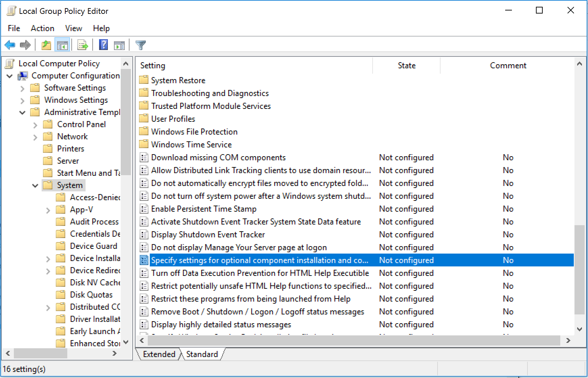The image size is (588, 378).
Task: Click the Back arrow toolbar icon
Action: coord(10,45)
